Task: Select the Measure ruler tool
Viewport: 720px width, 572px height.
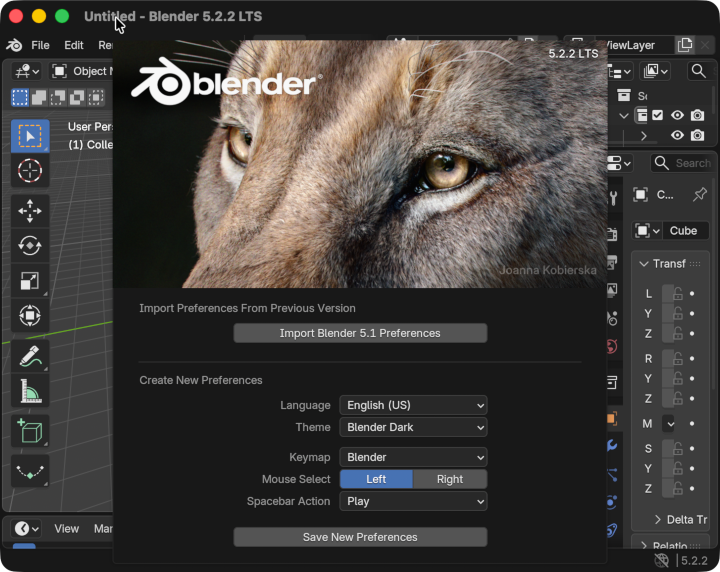Action: click(x=30, y=391)
